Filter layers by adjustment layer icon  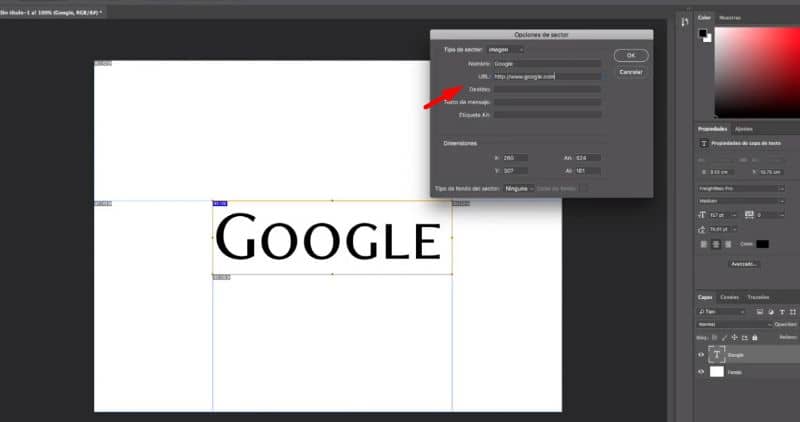click(771, 312)
